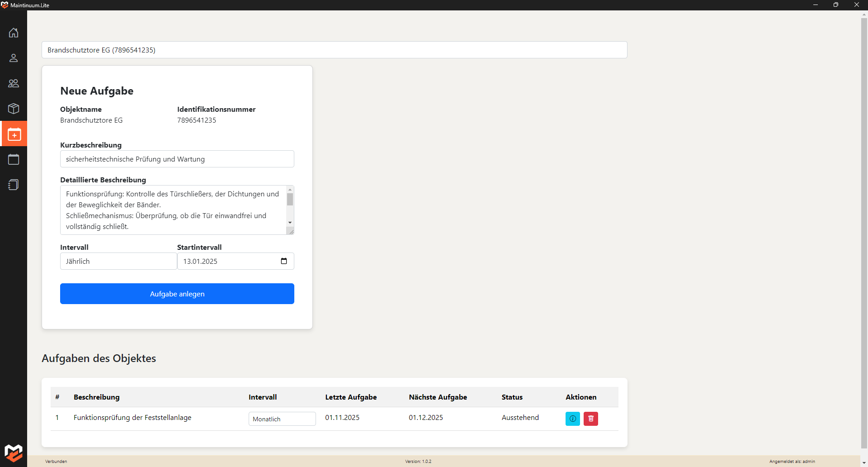Open the Jährlich interval dropdown
This screenshot has height=467, width=868.
(x=118, y=261)
